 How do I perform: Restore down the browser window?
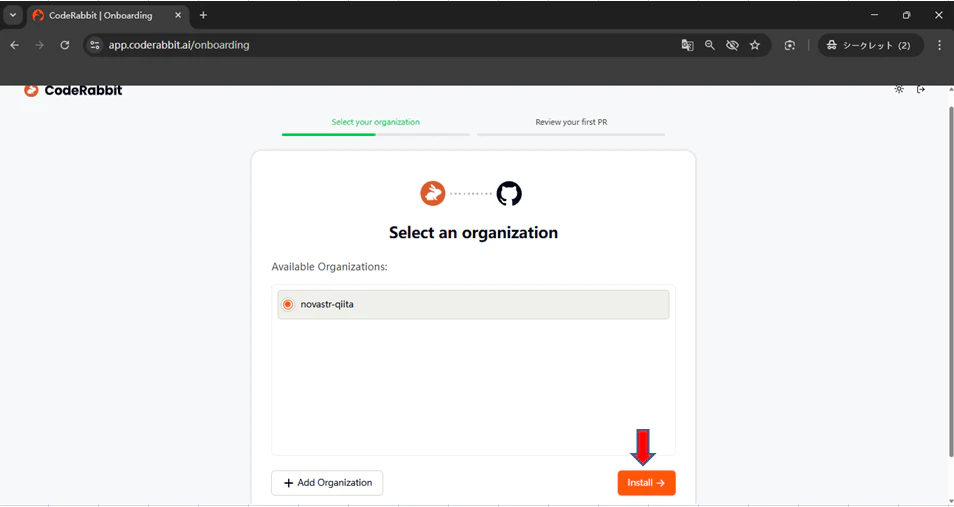907,15
